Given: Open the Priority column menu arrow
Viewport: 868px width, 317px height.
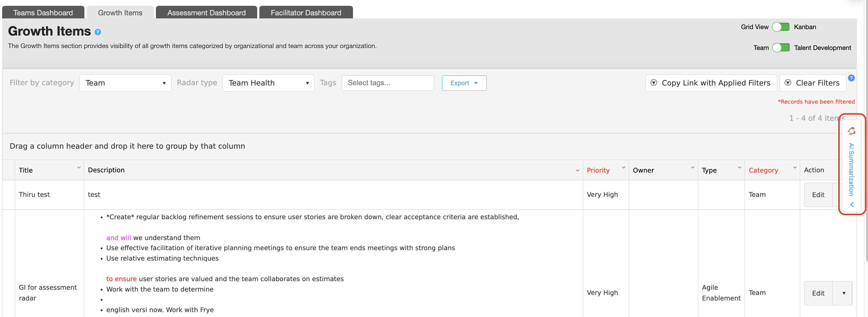Looking at the screenshot, I should coord(623,168).
